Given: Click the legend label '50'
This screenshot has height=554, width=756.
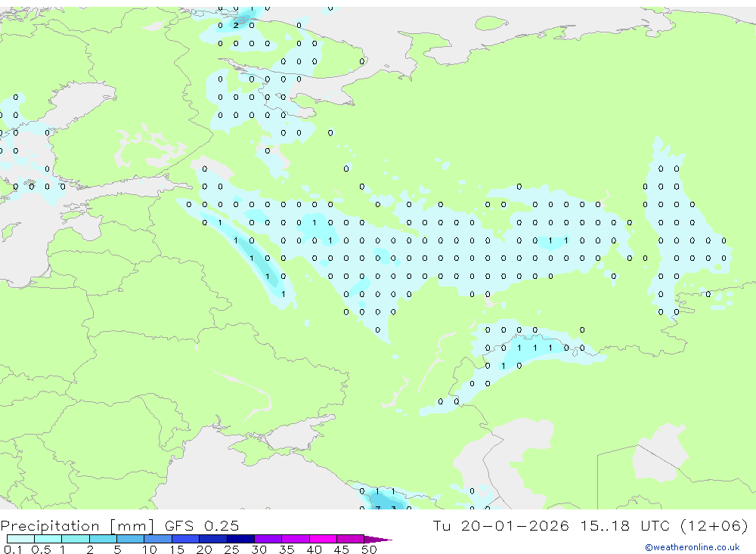Looking at the screenshot, I should coord(370,549).
